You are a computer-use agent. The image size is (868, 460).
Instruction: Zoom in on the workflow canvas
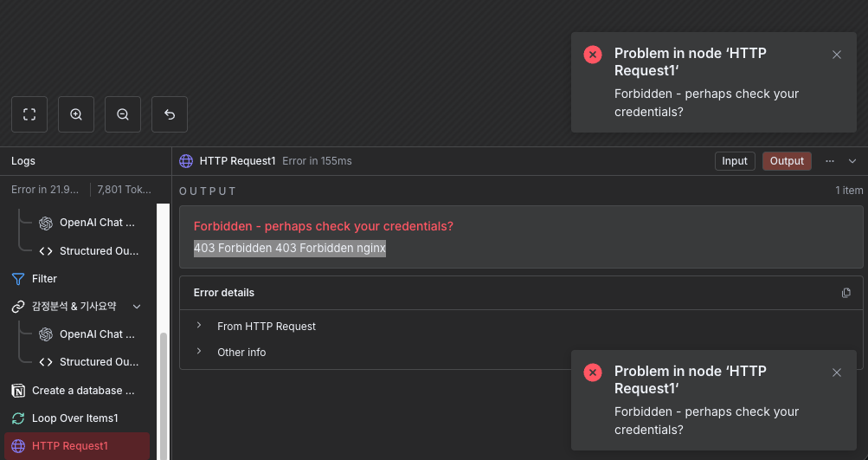pyautogui.click(x=76, y=114)
